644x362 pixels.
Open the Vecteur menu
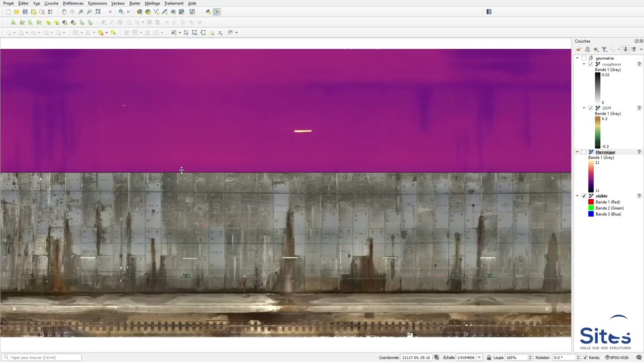(118, 3)
